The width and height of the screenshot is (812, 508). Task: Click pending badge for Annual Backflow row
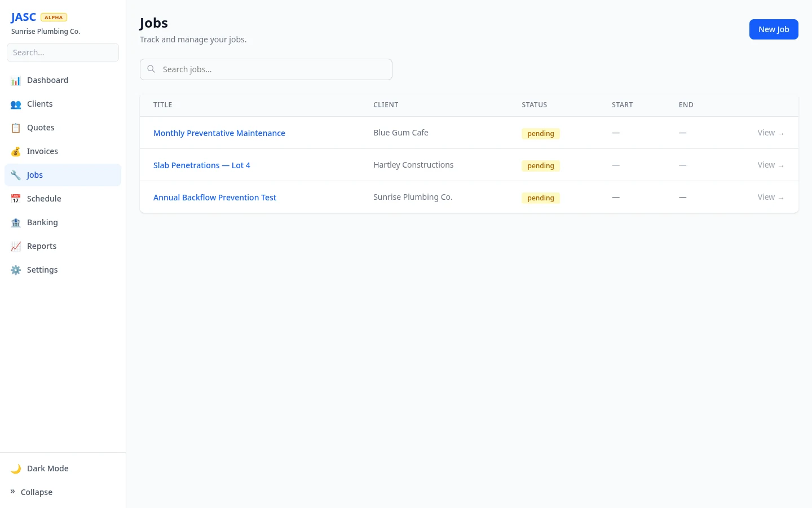pyautogui.click(x=541, y=198)
